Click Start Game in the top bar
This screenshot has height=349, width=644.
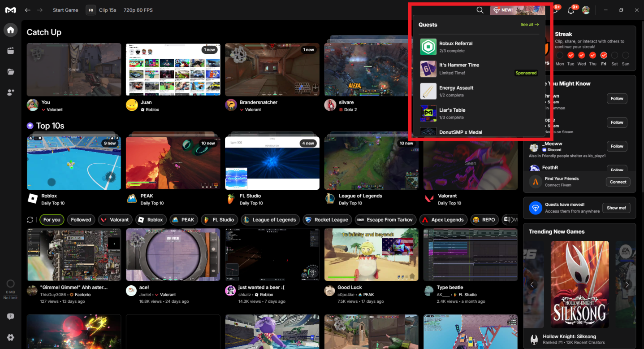pyautogui.click(x=65, y=10)
